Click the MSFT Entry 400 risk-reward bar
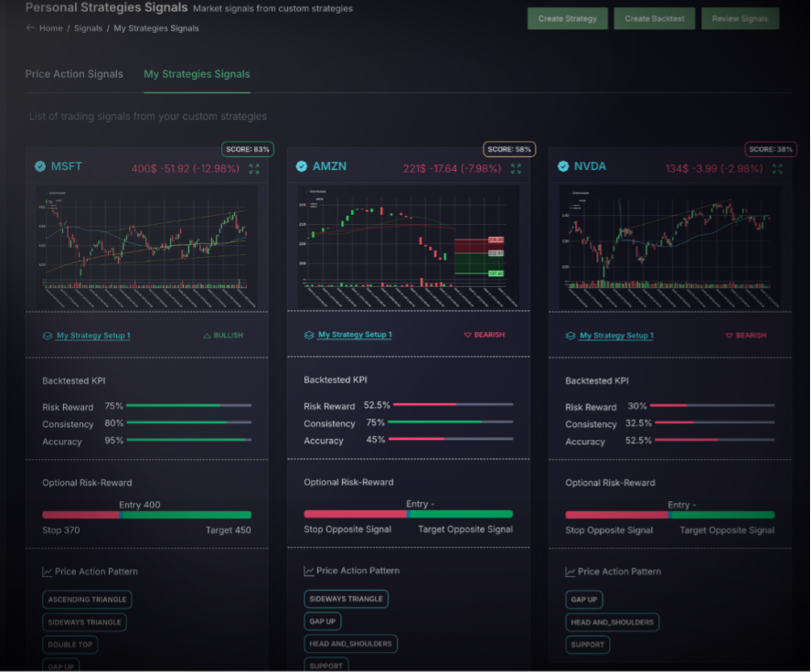This screenshot has width=811, height=672. click(147, 515)
